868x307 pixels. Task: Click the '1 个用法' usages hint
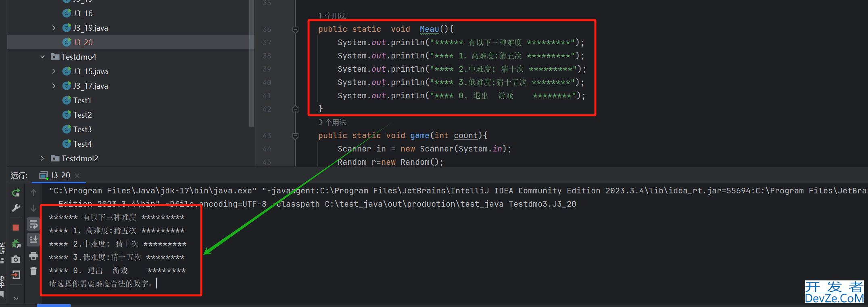(332, 16)
